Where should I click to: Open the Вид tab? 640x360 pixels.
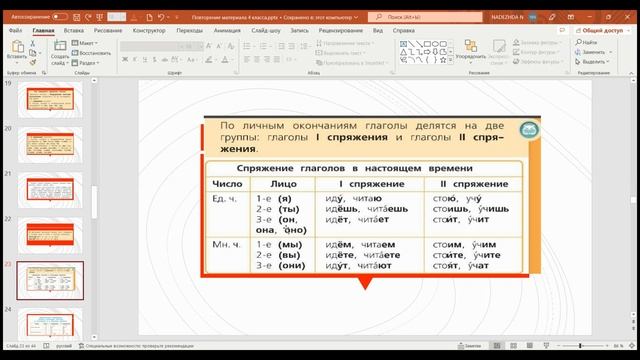coord(378,31)
